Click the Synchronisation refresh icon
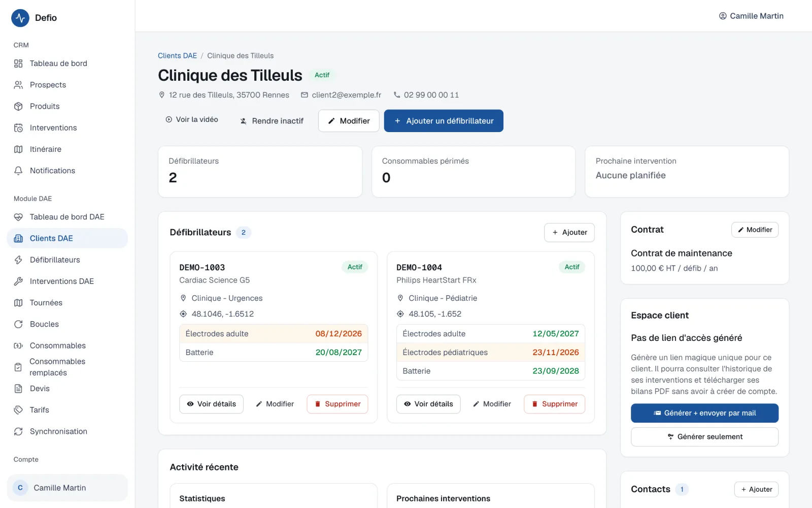812x508 pixels. coord(18,431)
